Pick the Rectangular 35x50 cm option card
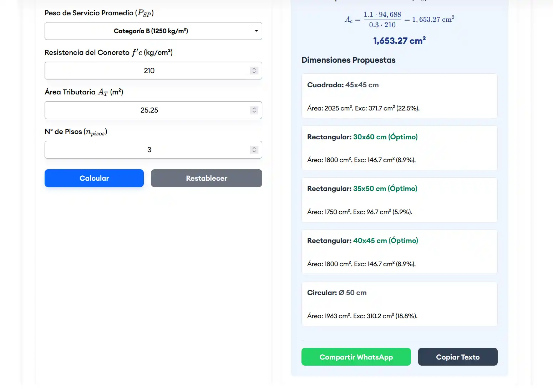Screen dimensions: 553x392 coord(399,200)
